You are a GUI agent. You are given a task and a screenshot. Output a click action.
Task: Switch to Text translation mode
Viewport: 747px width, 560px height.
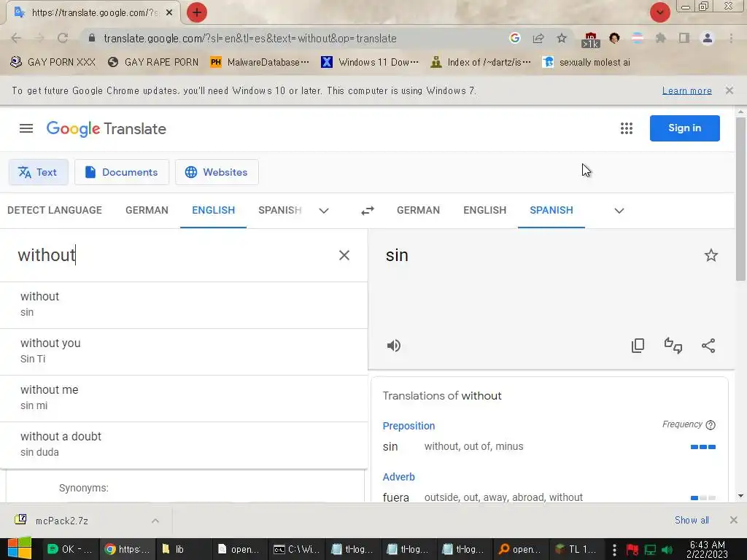(x=38, y=172)
